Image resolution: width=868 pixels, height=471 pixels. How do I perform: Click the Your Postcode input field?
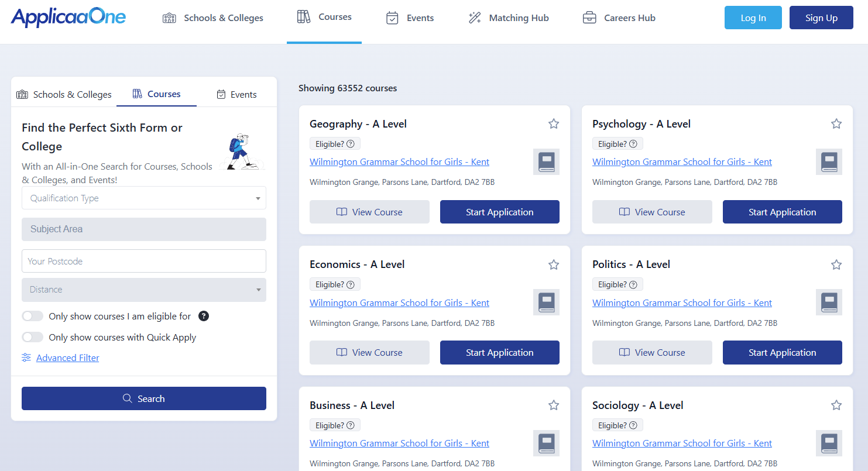tap(143, 261)
